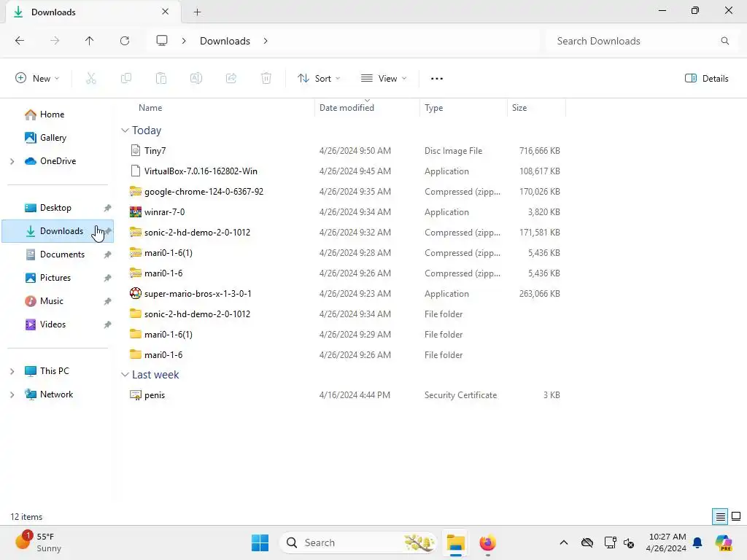
Task: Click the 10:27 AM clock
Action: pyautogui.click(x=667, y=537)
